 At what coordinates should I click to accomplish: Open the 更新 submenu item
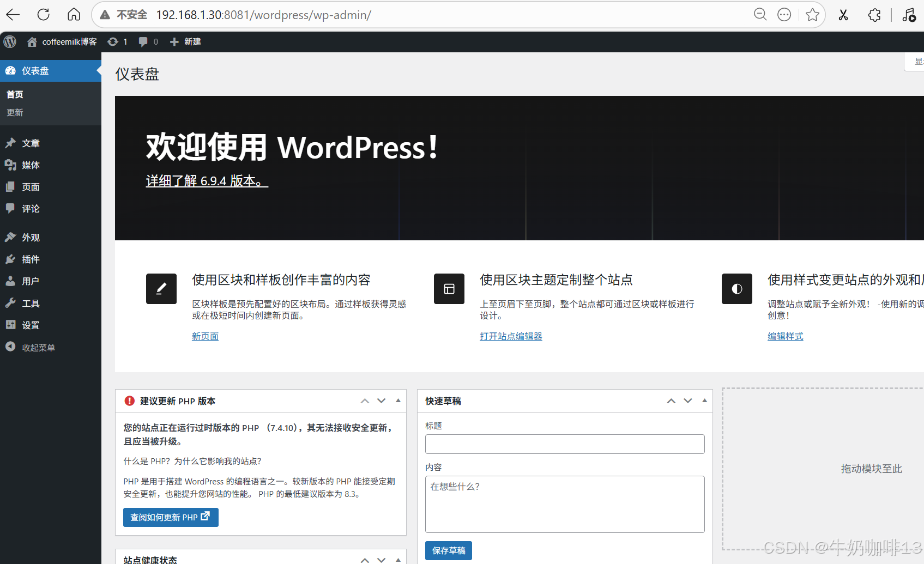point(15,112)
